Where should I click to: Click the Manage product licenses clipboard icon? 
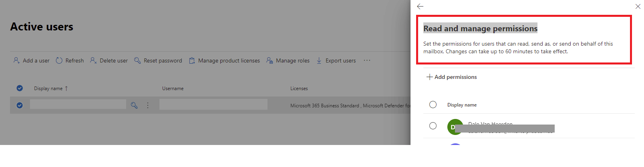tap(192, 60)
